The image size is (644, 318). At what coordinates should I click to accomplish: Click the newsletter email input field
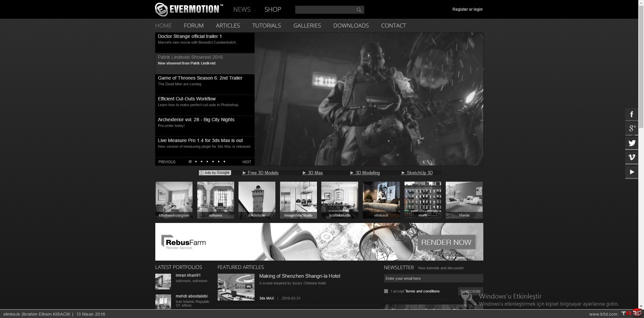tap(433, 278)
